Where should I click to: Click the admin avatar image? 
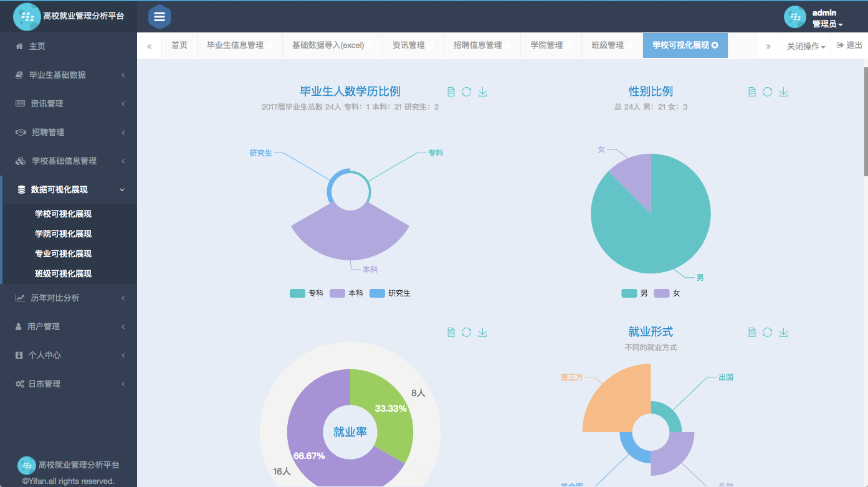coord(795,17)
